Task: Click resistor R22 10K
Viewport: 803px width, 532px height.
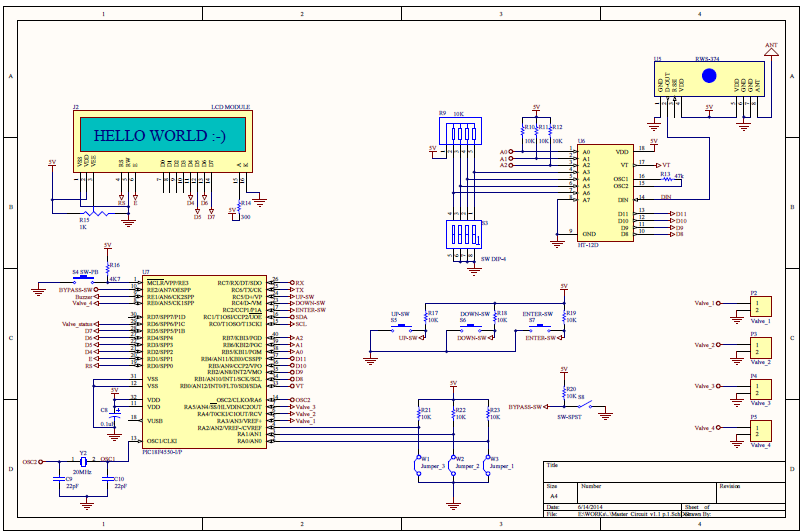Action: click(x=453, y=414)
